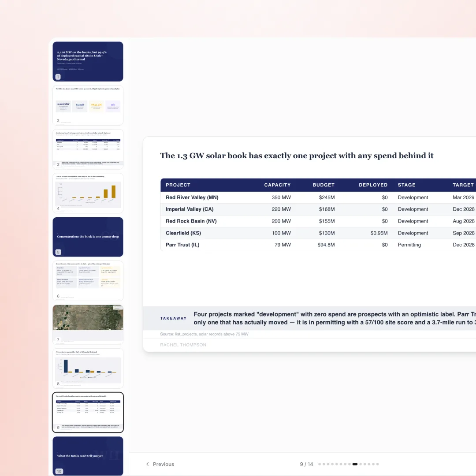Open slide 5 Concentration section thumbnail
Image resolution: width=476 pixels, height=476 pixels.
(x=88, y=237)
